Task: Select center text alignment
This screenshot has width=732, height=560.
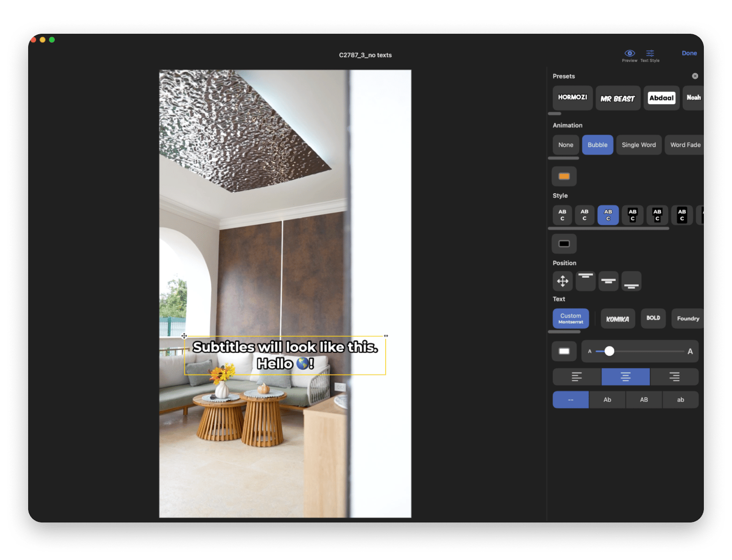Action: pos(625,377)
